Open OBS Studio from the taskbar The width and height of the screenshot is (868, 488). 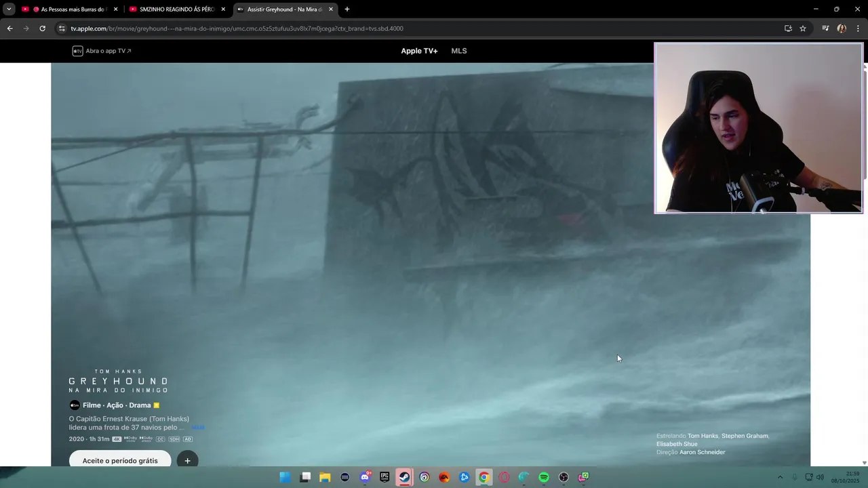[564, 477]
